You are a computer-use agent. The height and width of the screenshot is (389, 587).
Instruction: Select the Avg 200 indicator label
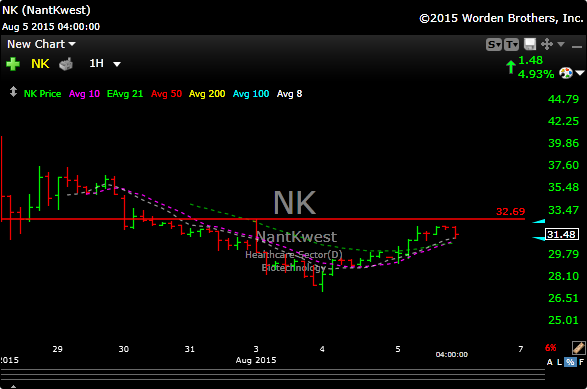(207, 94)
